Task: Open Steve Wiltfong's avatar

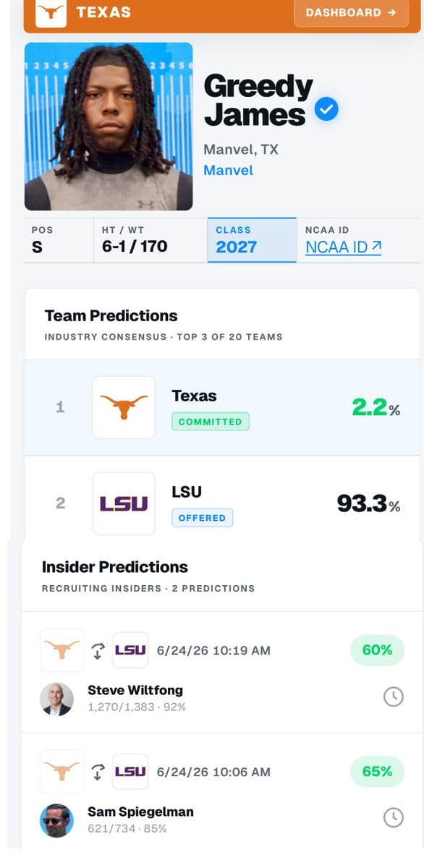Action: tap(56, 699)
